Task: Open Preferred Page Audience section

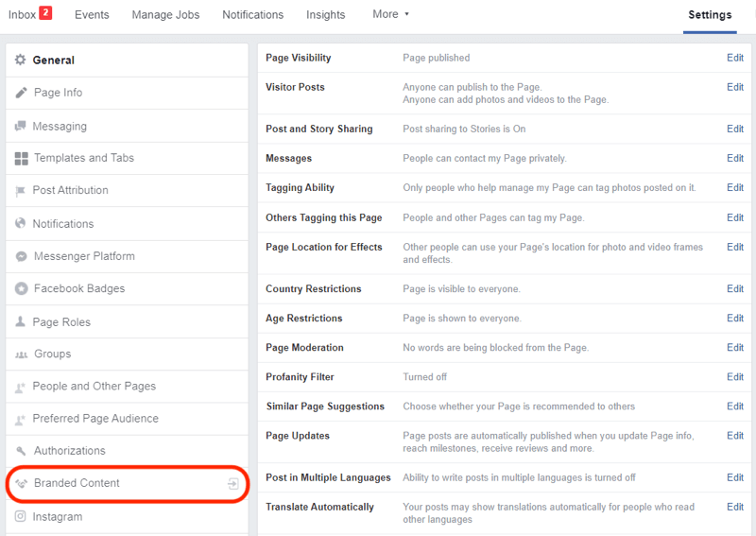Action: click(127, 419)
